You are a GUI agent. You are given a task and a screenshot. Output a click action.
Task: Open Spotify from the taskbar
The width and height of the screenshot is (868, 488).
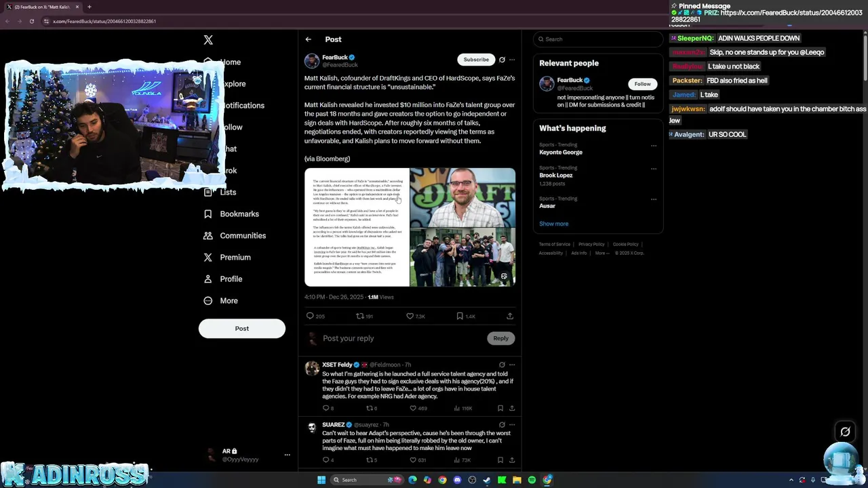(532, 480)
